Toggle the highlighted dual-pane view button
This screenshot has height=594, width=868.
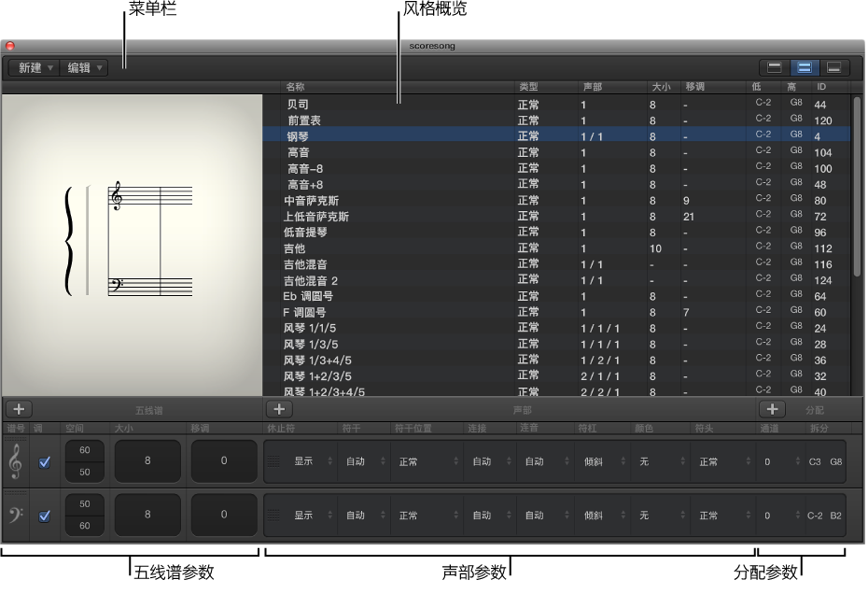pos(804,67)
